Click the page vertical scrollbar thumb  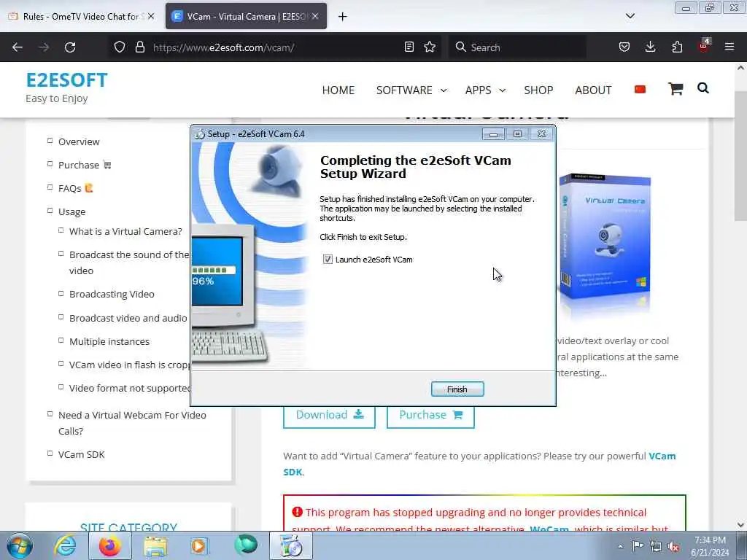point(740,157)
